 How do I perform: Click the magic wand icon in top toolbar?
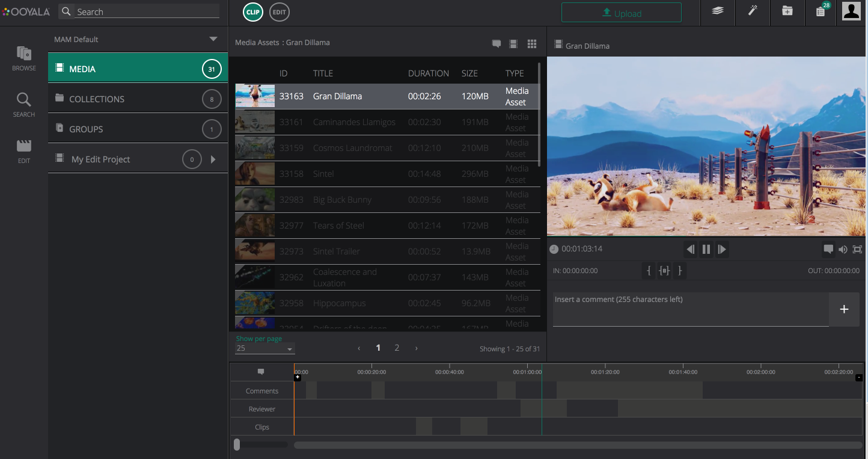click(x=752, y=11)
